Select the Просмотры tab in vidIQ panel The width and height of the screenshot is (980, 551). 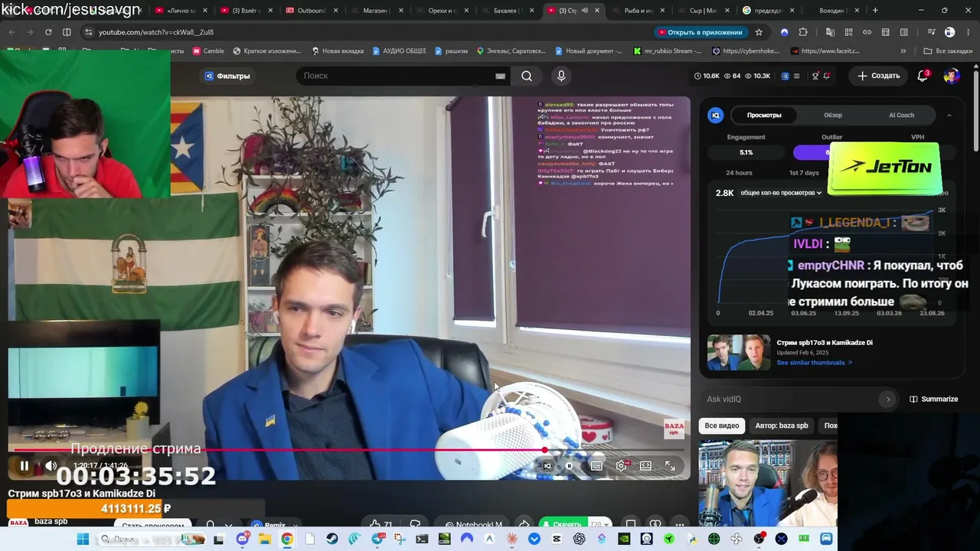tap(764, 115)
